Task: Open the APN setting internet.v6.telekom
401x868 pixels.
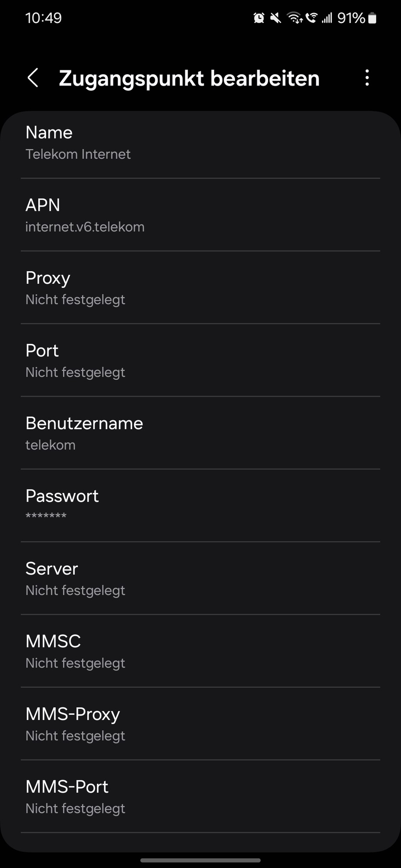Action: pyautogui.click(x=200, y=215)
